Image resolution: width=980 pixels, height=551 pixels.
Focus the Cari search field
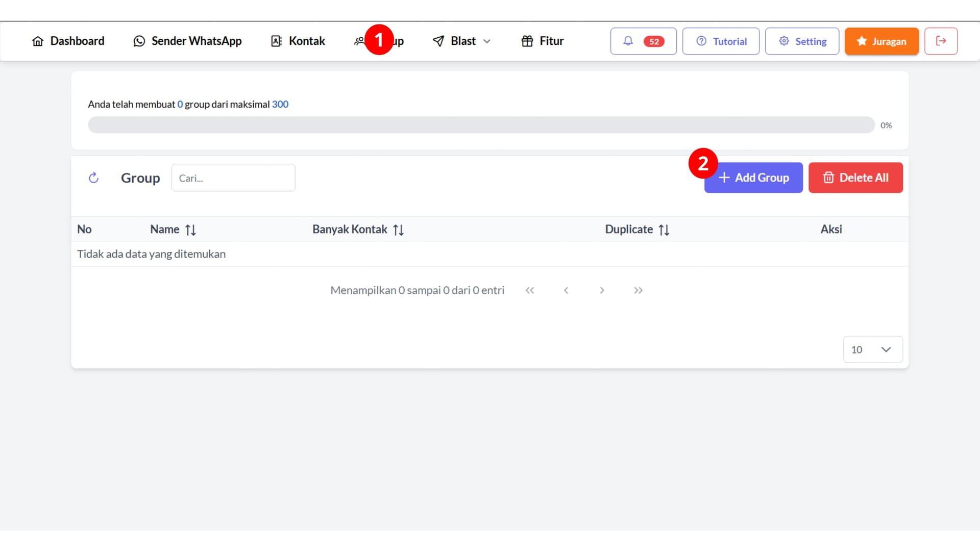coord(233,178)
